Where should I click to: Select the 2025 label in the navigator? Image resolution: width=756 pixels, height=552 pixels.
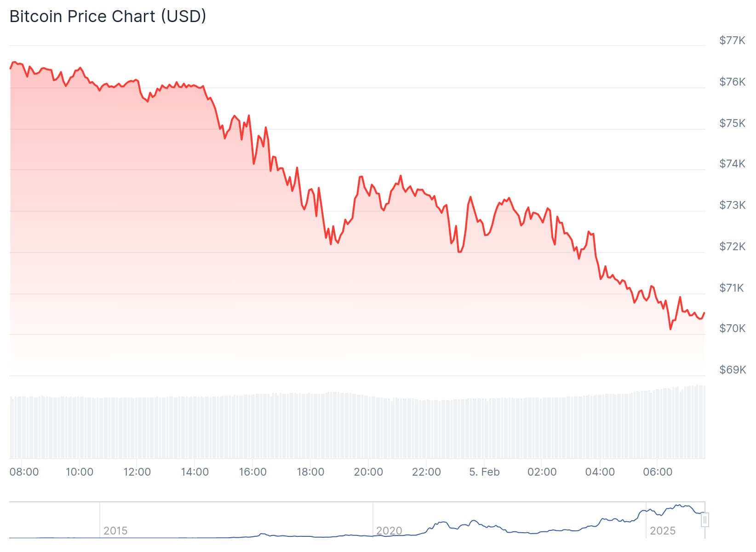coord(663,531)
